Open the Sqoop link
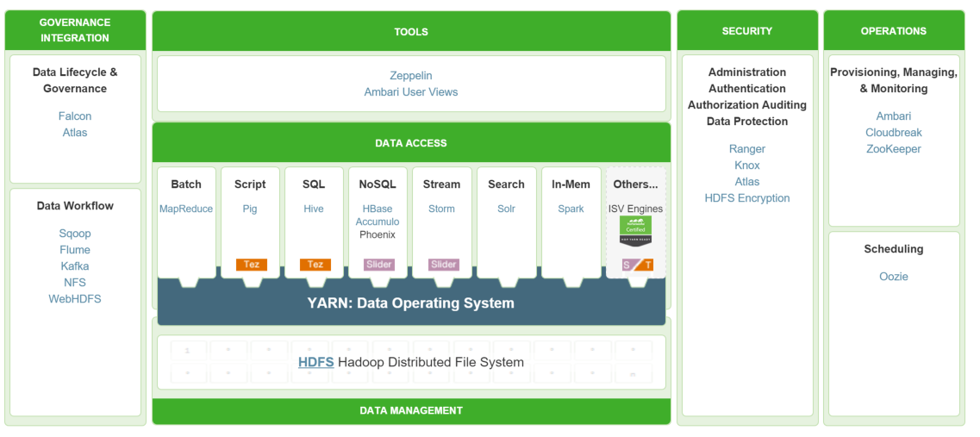 coord(75,234)
